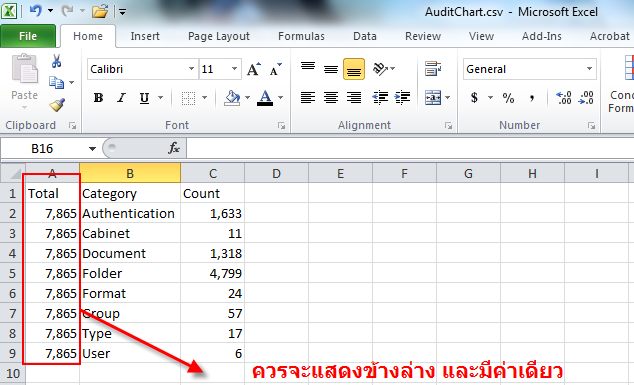
Task: Expand the Borders dropdown arrow
Action: click(x=205, y=97)
